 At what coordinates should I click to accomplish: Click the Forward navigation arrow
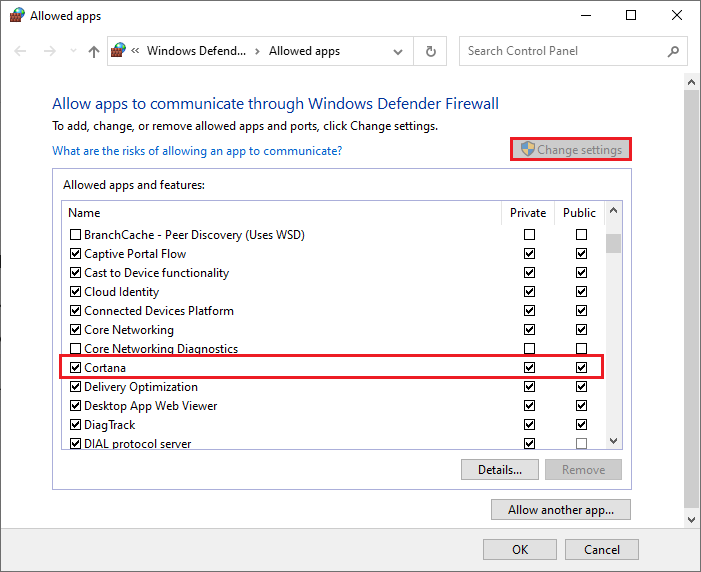tap(50, 51)
